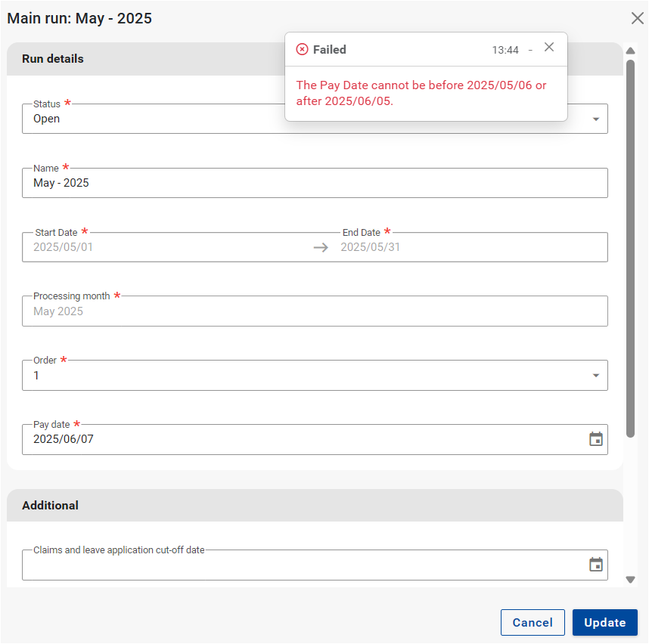Open calendar for Claims cut-off date
The width and height of the screenshot is (649, 644).
(x=595, y=565)
